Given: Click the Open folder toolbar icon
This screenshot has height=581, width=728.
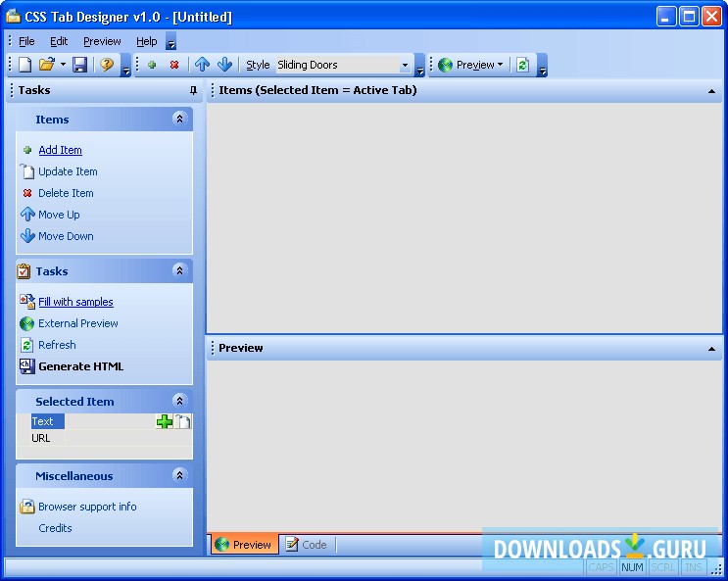Looking at the screenshot, I should tap(47, 65).
